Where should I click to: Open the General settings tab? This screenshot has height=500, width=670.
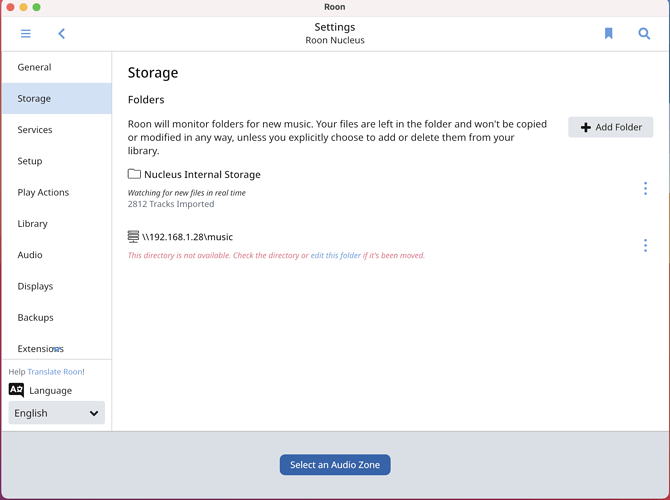(x=56, y=67)
